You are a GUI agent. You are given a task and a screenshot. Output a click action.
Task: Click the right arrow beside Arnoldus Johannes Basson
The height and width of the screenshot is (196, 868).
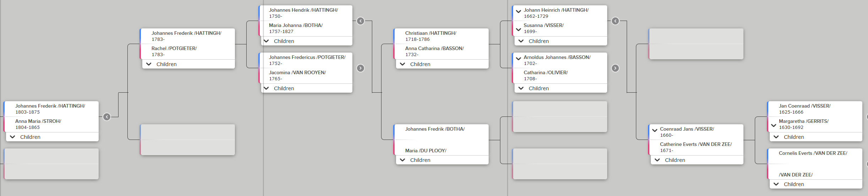click(615, 68)
